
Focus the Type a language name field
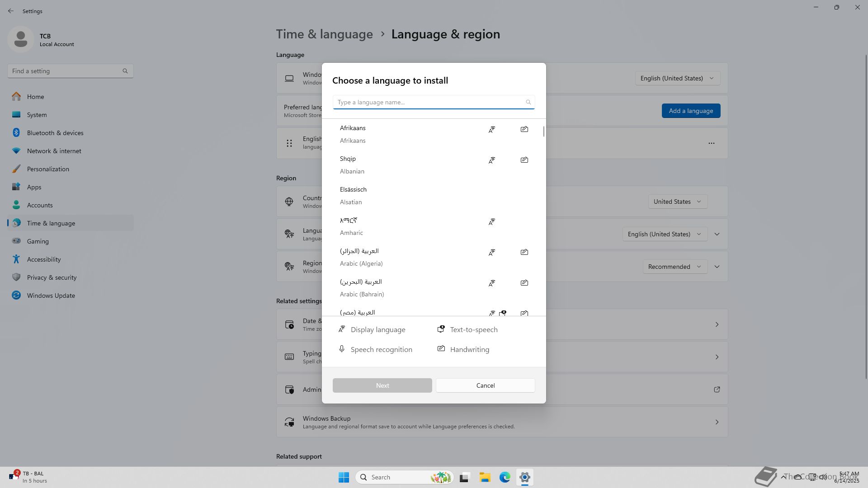pos(429,102)
